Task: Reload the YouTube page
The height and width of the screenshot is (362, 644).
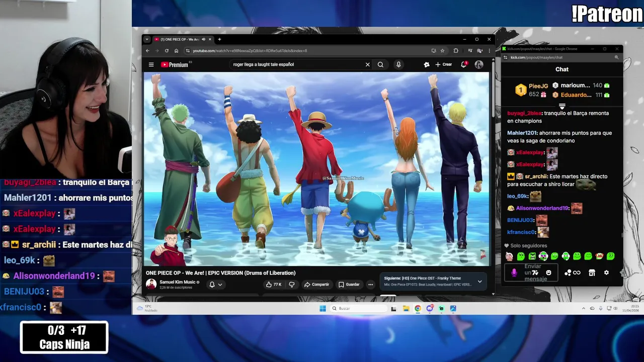Action: point(167,51)
